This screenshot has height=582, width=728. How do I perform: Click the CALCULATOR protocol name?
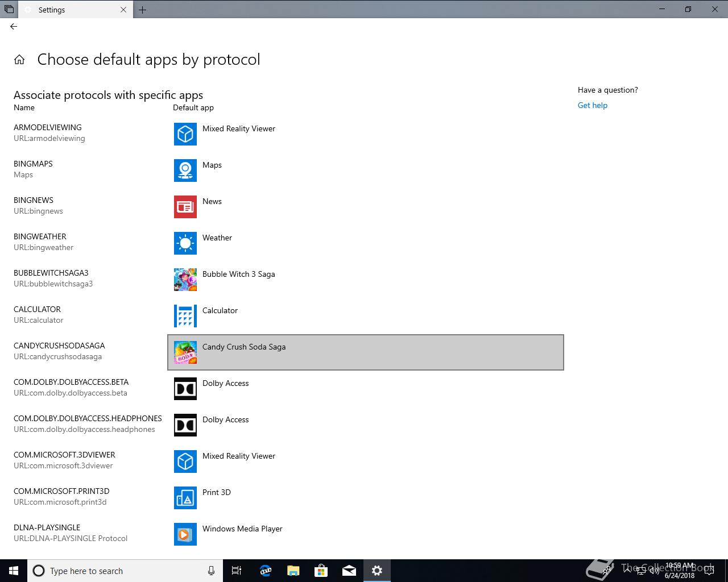click(x=37, y=309)
